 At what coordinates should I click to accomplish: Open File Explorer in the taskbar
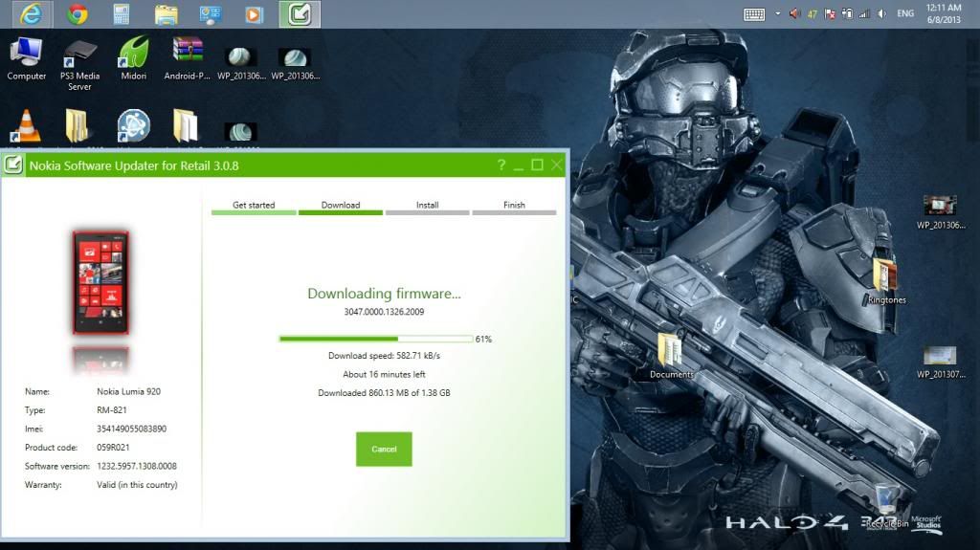click(x=166, y=14)
